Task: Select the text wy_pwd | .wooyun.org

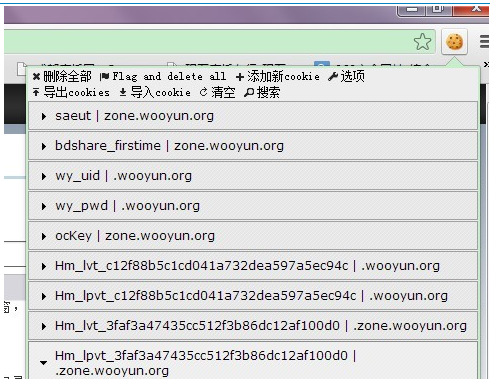Action: point(127,206)
